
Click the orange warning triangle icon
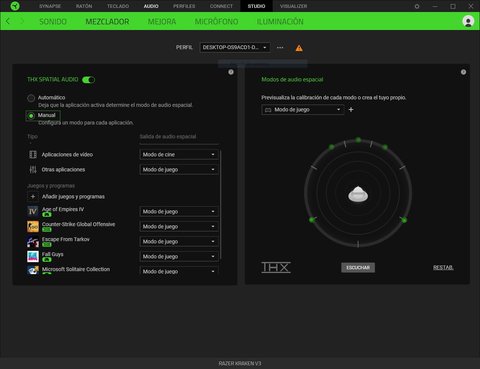299,48
